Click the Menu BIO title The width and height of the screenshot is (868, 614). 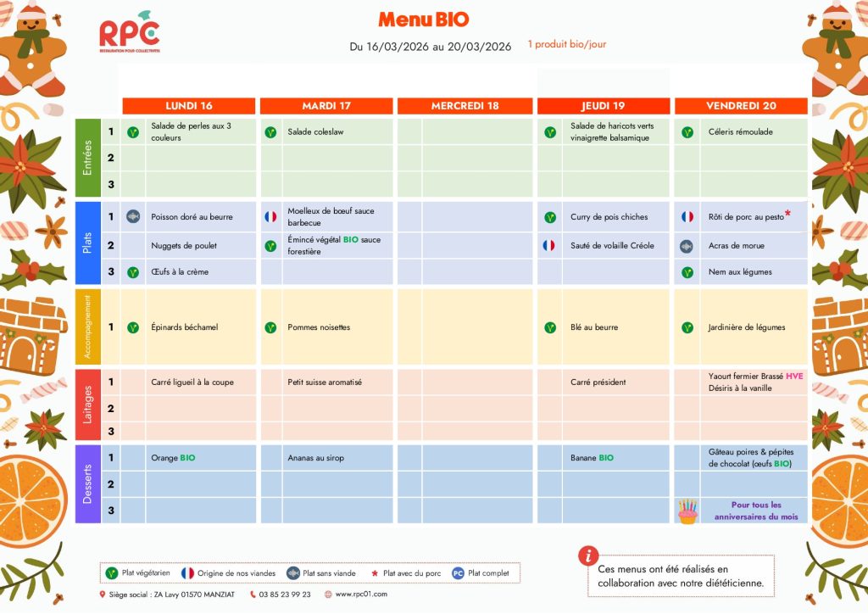[x=423, y=20]
